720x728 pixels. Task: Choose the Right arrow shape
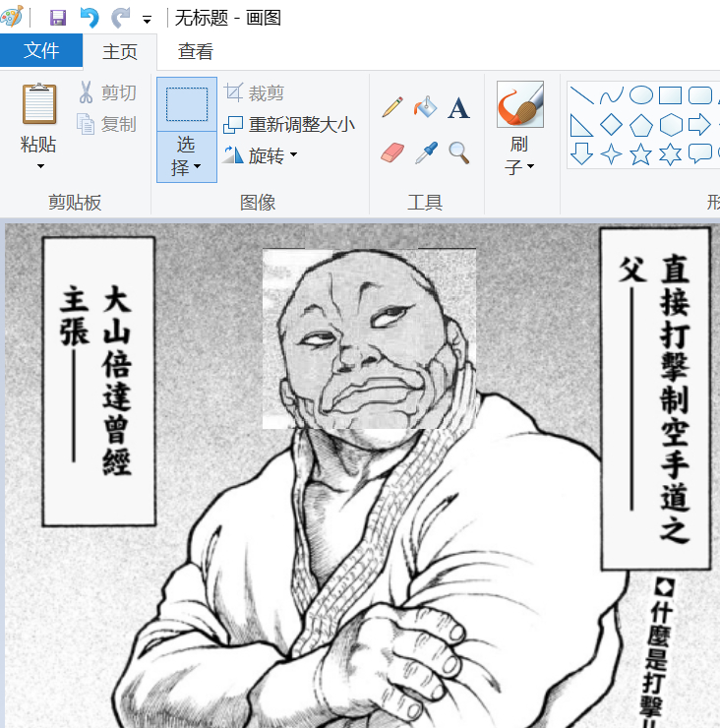[699, 125]
